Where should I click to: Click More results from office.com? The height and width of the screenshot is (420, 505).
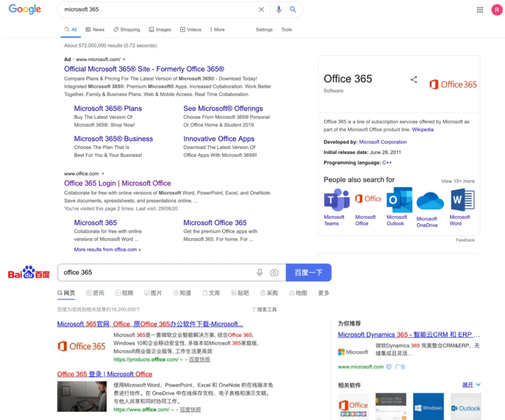point(108,250)
